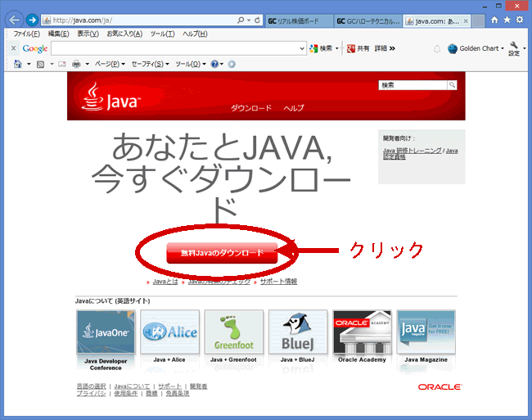Switch to GC ハローテクニカル tab

(368, 21)
